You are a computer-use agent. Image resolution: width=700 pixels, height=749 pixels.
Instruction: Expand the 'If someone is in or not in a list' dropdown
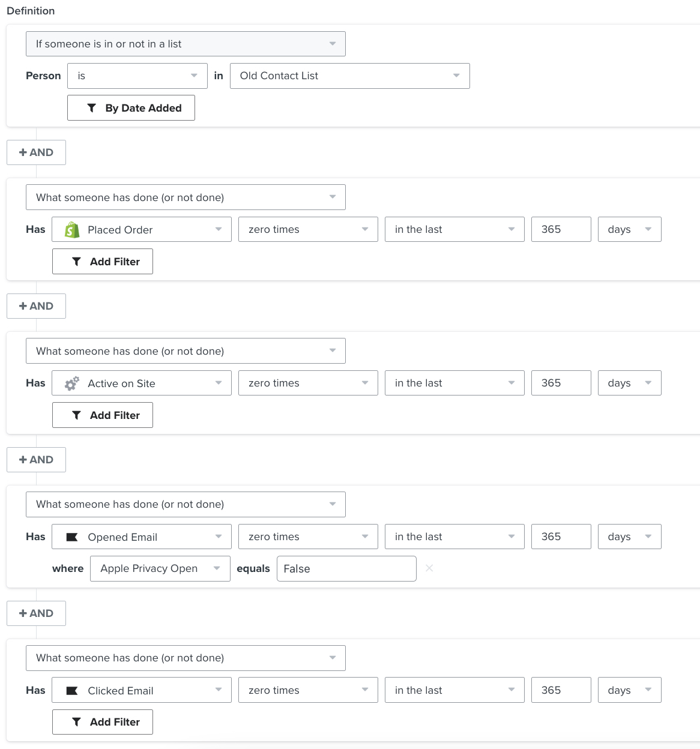tap(185, 44)
